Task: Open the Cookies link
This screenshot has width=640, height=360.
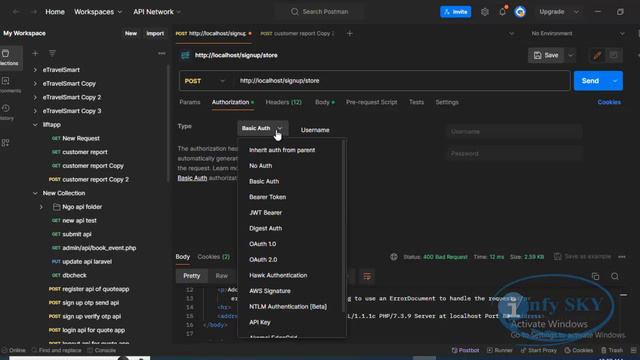Action: pos(609,102)
